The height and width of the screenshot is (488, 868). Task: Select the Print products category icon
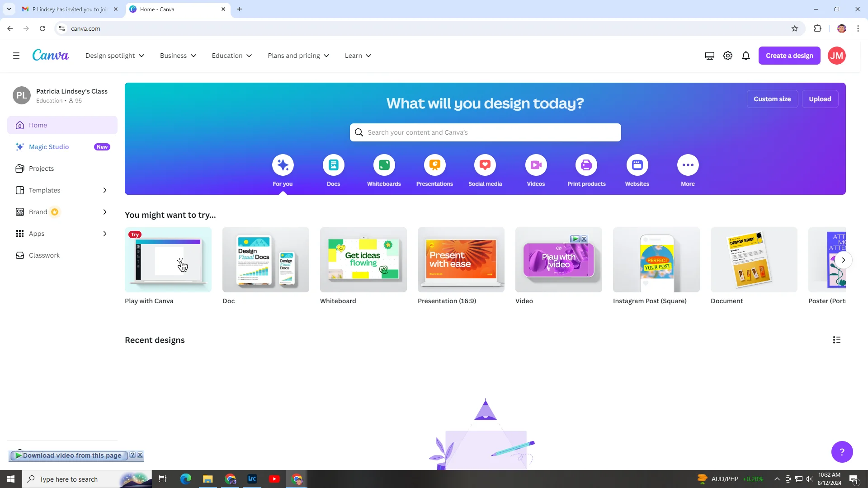point(586,165)
